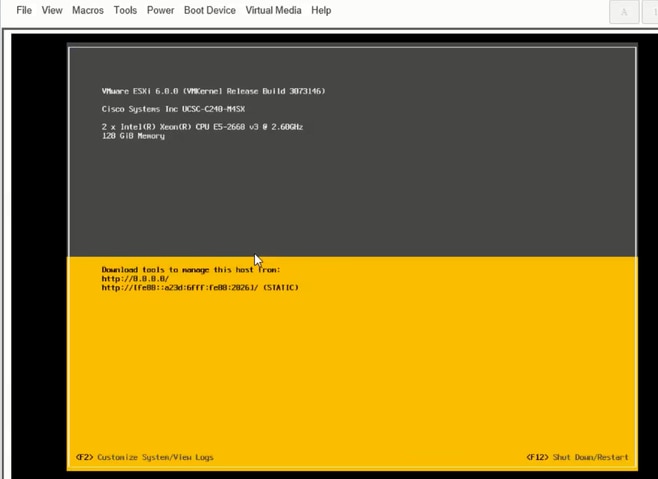658x479 pixels.
Task: Open the Help menu
Action: tap(321, 10)
